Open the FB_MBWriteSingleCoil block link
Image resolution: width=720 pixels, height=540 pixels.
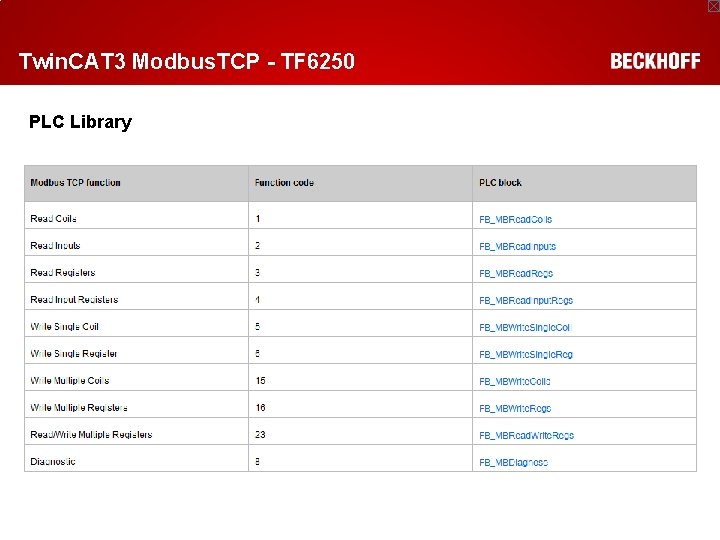point(524,327)
